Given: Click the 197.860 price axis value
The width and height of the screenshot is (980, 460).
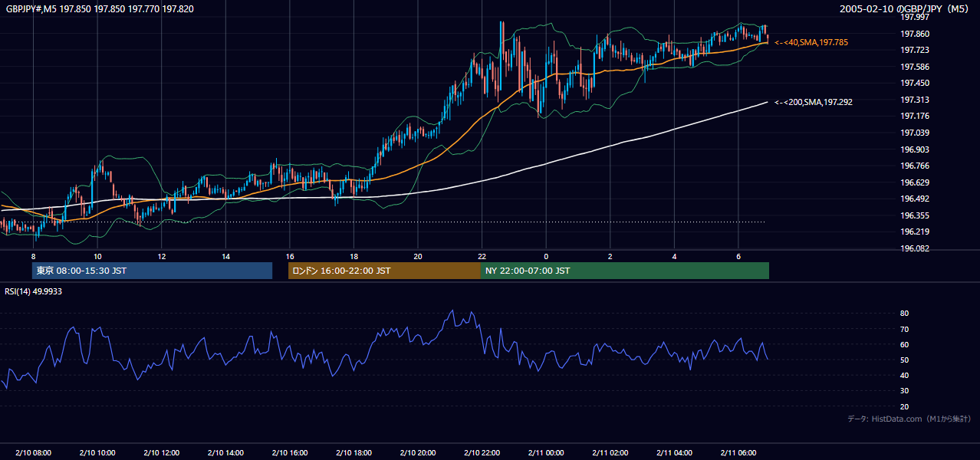Looking at the screenshot, I should (915, 34).
